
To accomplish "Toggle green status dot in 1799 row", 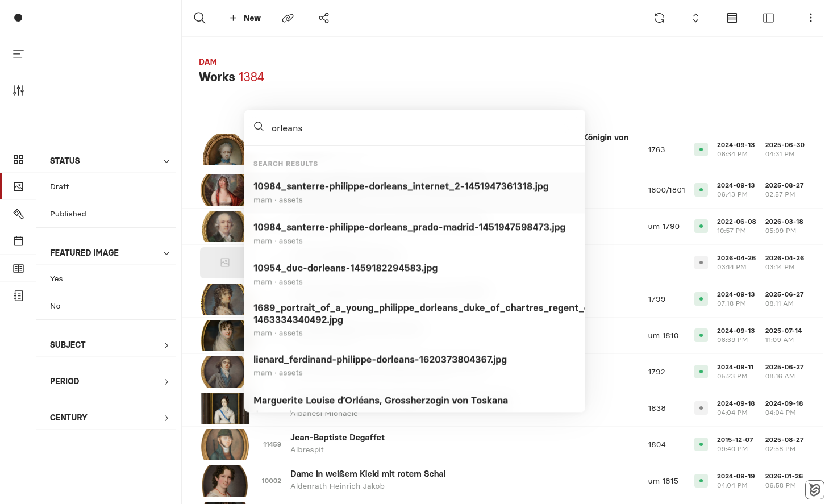I will tap(701, 299).
